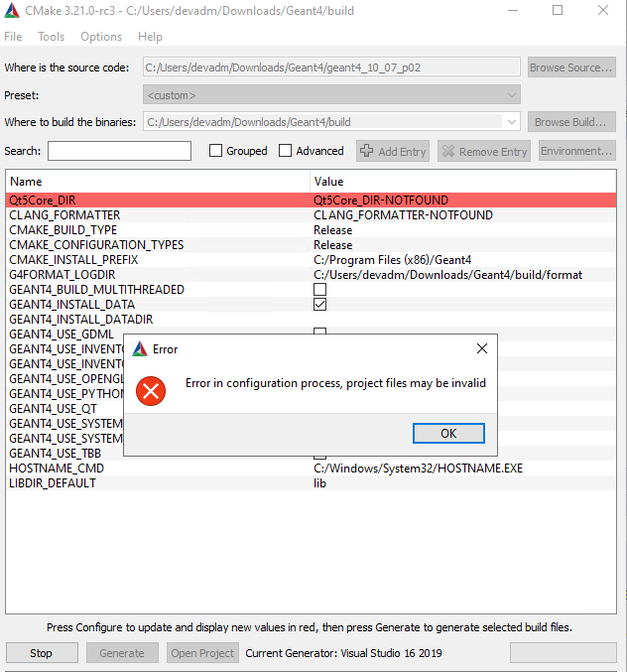Enable the Advanced checkbox
Screen dimensions: 627x672
tap(285, 151)
